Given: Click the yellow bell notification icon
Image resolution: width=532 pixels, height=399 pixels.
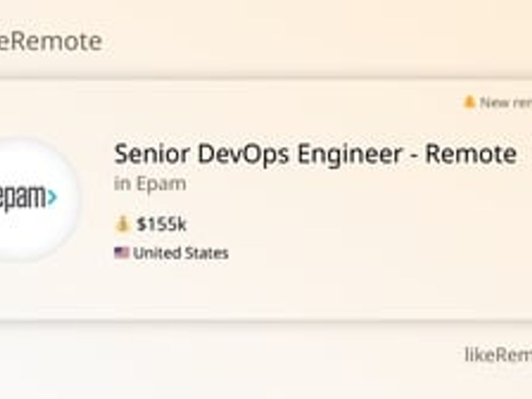Looking at the screenshot, I should 469,102.
